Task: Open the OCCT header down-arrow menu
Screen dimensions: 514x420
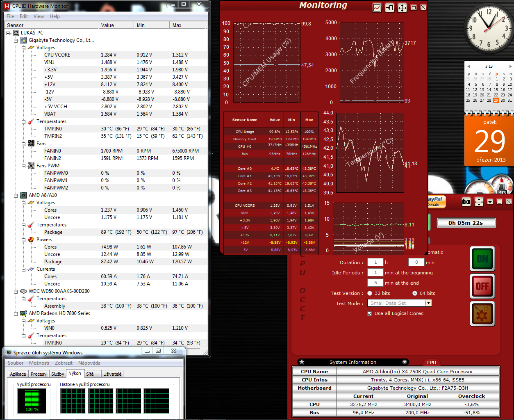Action: tap(490, 202)
